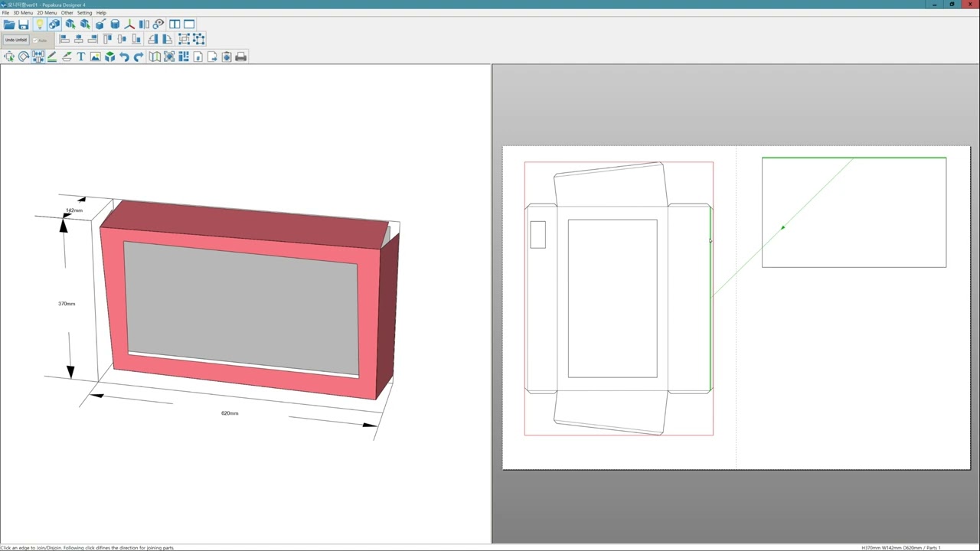Click the Print icon
Viewport: 980px width, 551px height.
[241, 57]
